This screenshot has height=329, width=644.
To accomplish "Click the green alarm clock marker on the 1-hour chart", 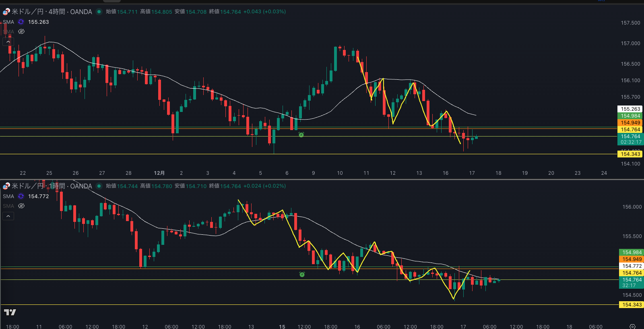I will tap(302, 274).
